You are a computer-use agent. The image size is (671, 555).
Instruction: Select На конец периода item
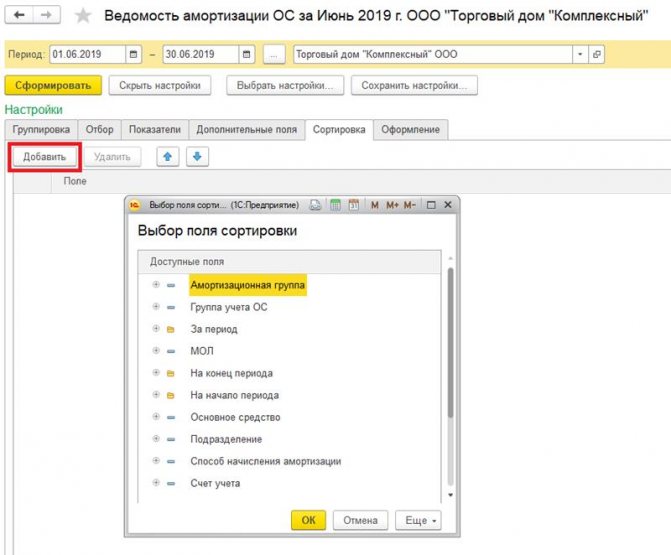coord(231,373)
